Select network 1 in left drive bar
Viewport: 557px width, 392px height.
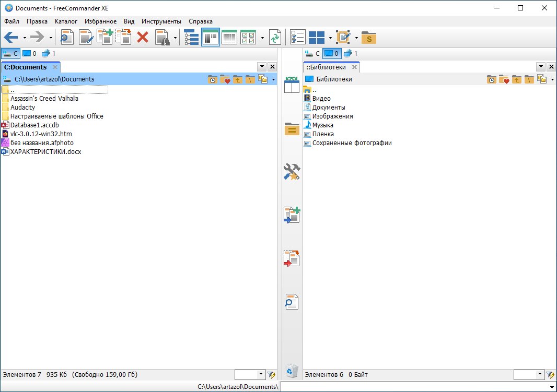click(49, 54)
